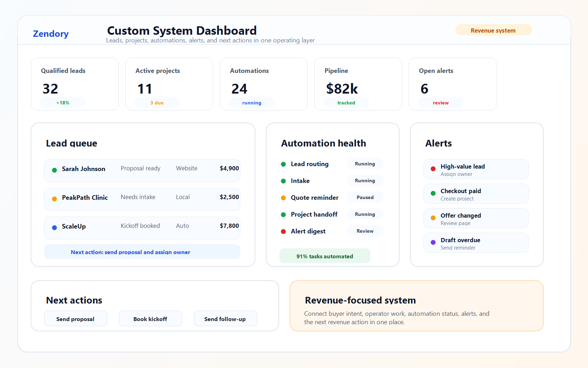Open the Automations stat card
The width and height of the screenshot is (588, 368).
click(264, 84)
